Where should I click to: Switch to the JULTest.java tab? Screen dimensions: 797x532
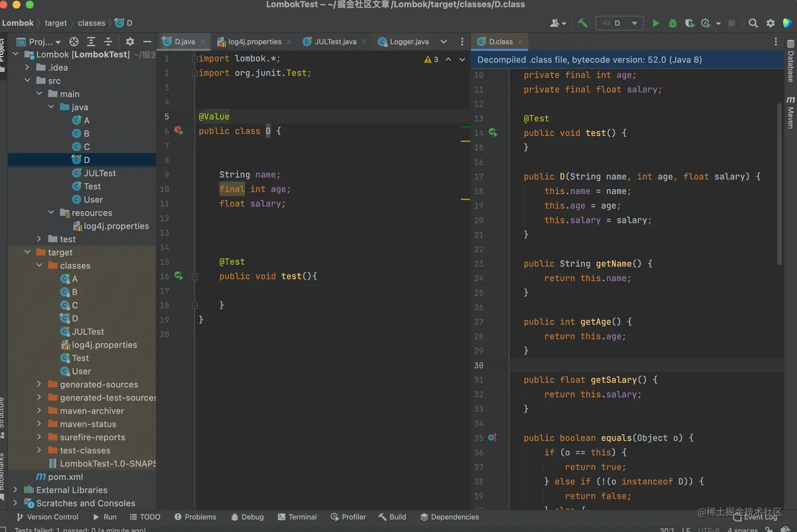[x=335, y=42]
